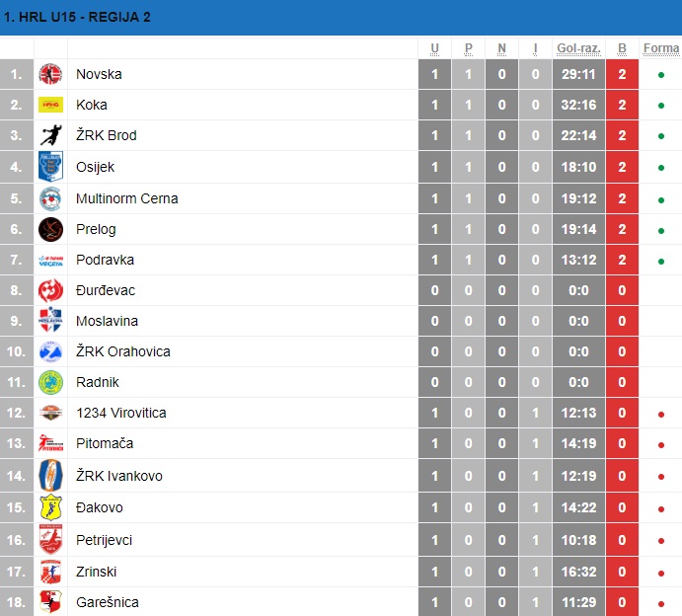Screen dimensions: 682x616
Task: Click the yellow Koka team logo
Action: pyautogui.click(x=50, y=105)
